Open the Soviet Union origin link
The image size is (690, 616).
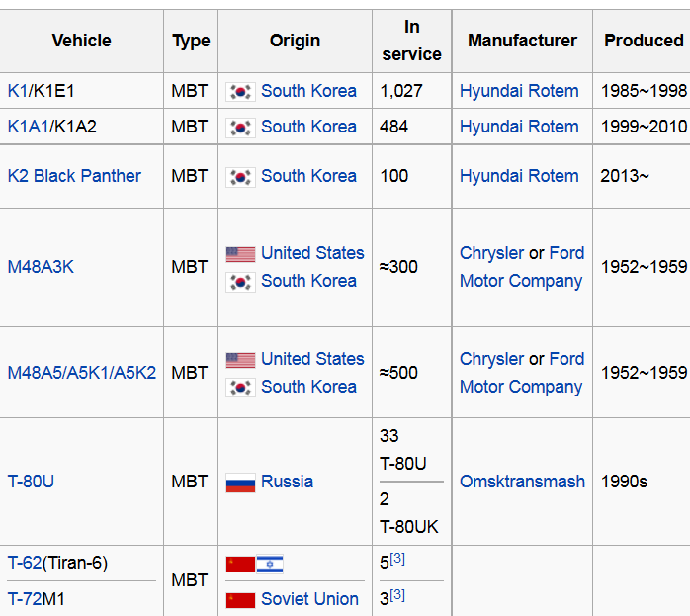[309, 599]
